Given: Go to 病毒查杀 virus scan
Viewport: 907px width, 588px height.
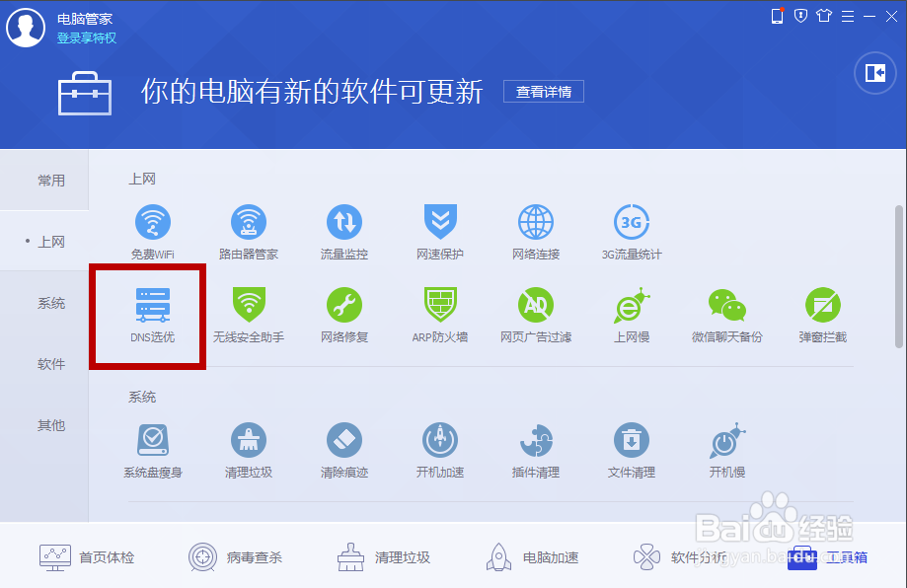Looking at the screenshot, I should point(236,557).
